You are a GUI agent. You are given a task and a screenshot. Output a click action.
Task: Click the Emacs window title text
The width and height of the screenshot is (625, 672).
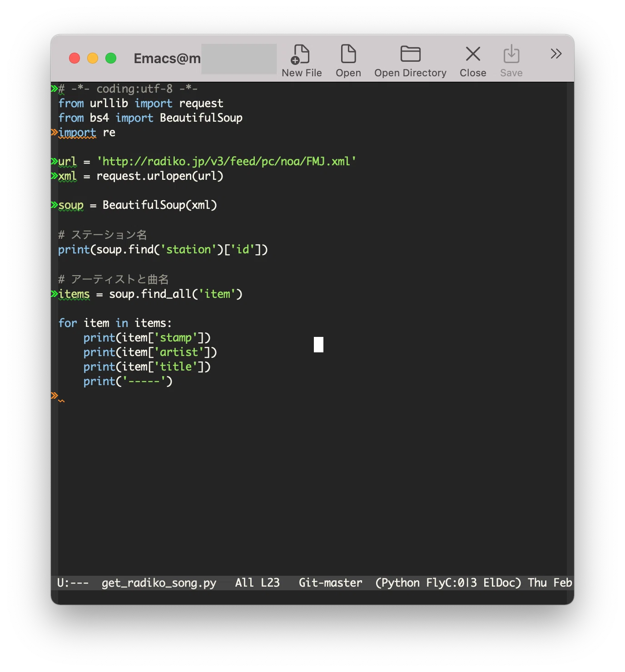click(x=167, y=59)
